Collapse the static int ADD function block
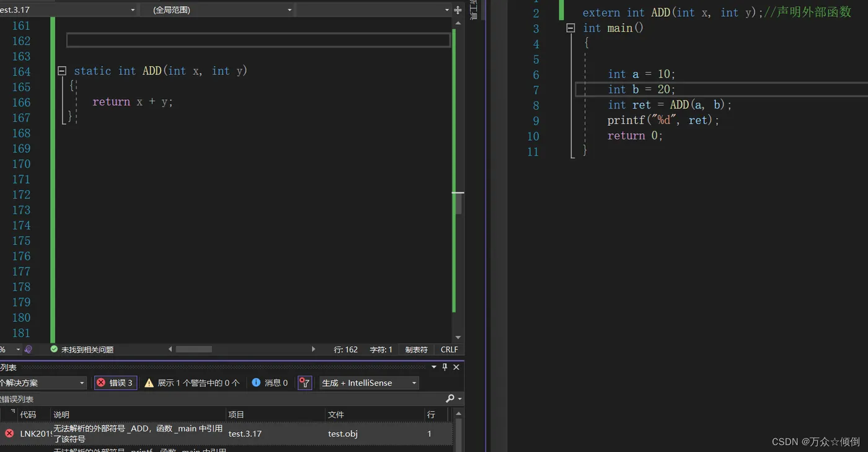Screen dimensions: 868x452 (x=62, y=71)
